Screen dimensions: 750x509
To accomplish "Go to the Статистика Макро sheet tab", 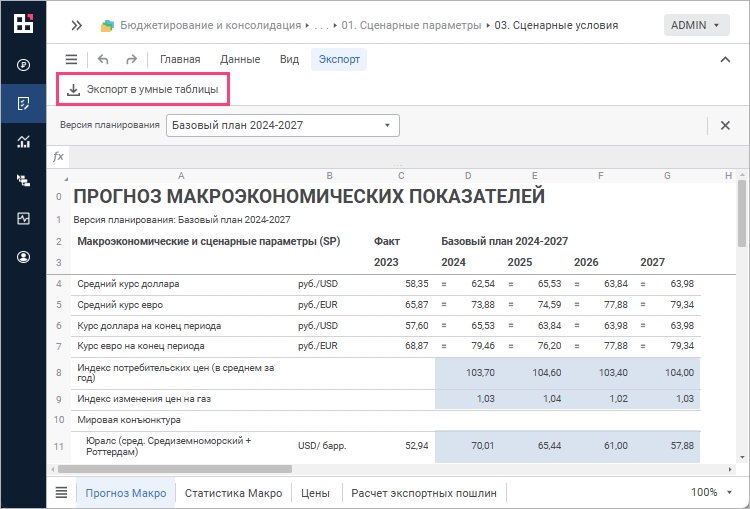I will (x=233, y=492).
